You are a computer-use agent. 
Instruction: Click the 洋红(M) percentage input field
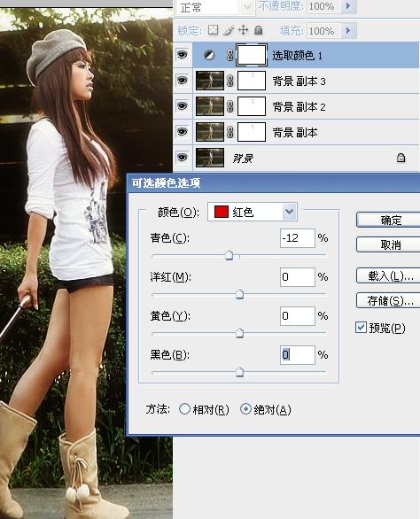point(298,277)
